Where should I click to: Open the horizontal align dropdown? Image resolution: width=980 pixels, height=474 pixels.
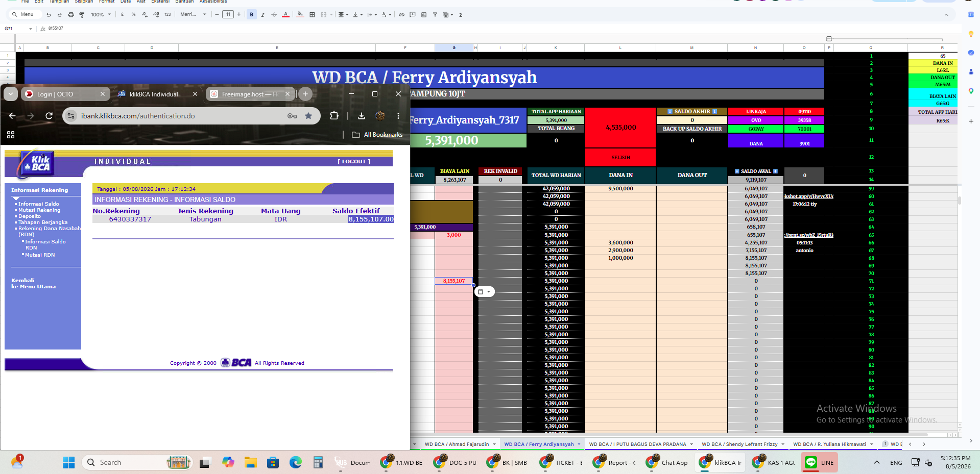click(x=343, y=15)
